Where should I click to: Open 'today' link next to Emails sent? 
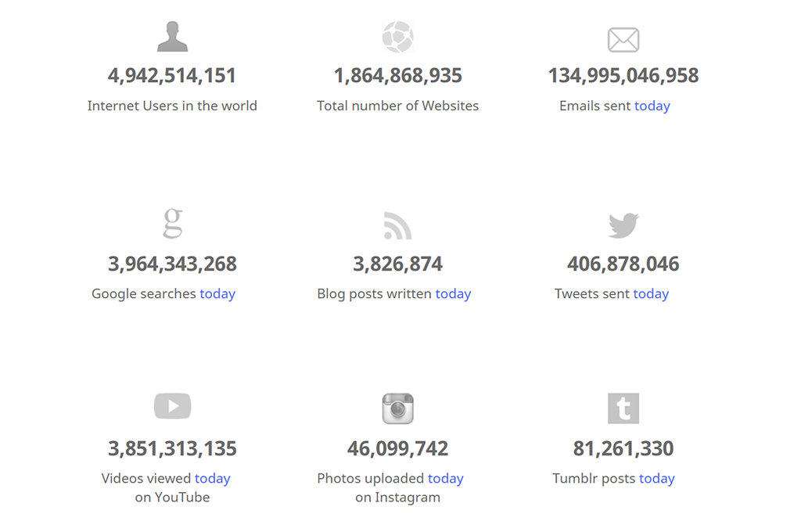[x=652, y=106]
